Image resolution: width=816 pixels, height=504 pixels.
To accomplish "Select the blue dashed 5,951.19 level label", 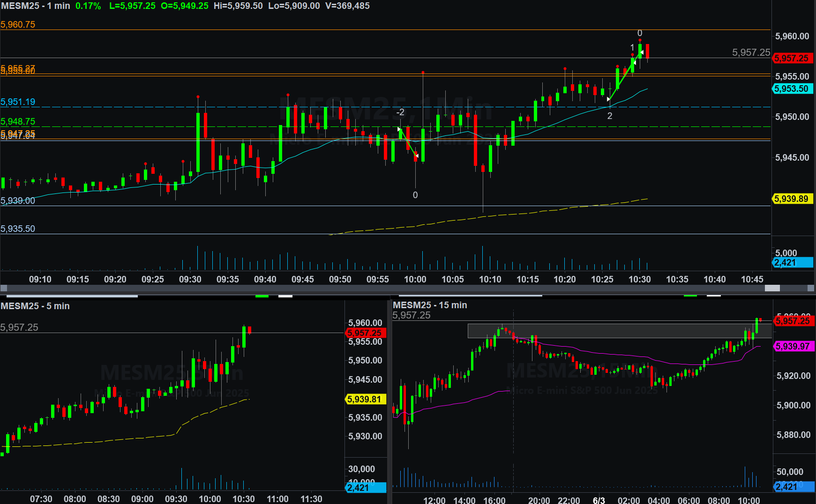I will tap(18, 102).
